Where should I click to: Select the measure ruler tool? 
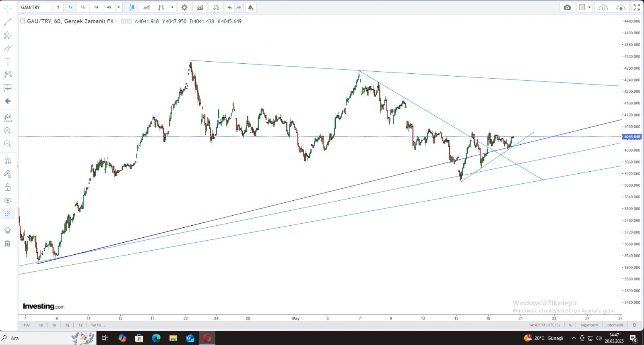[x=8, y=118]
